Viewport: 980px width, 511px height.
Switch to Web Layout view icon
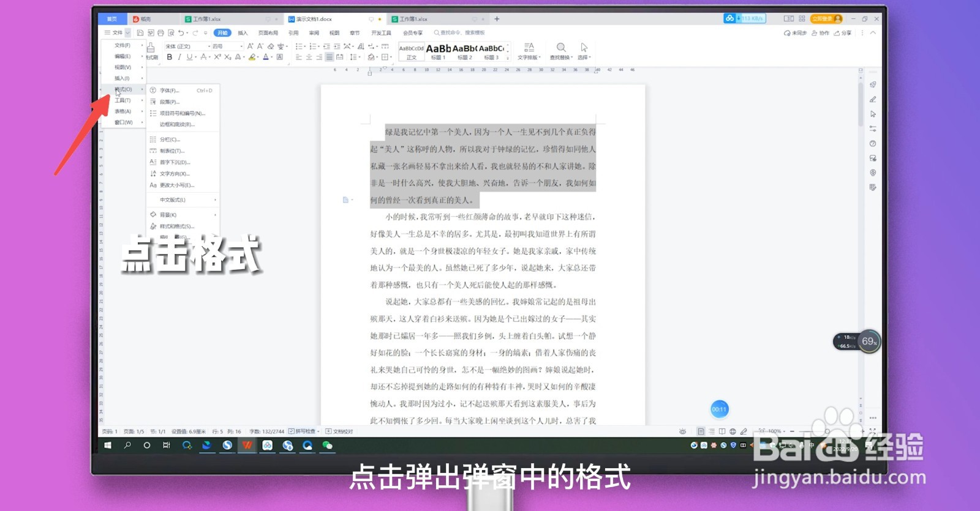click(733, 431)
